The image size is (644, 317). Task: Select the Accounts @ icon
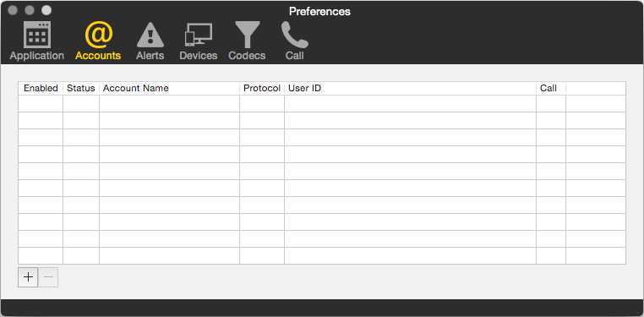click(x=98, y=35)
